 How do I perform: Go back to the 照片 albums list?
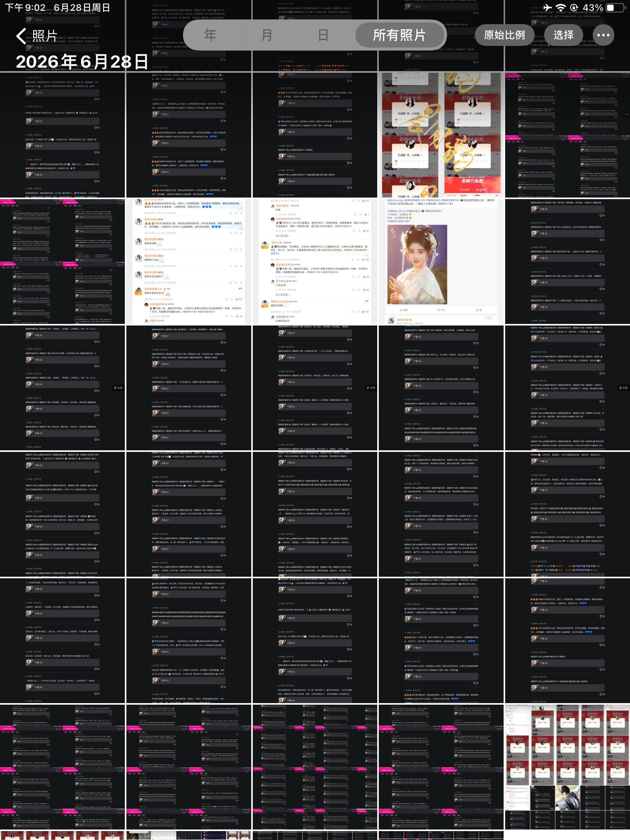pos(37,36)
